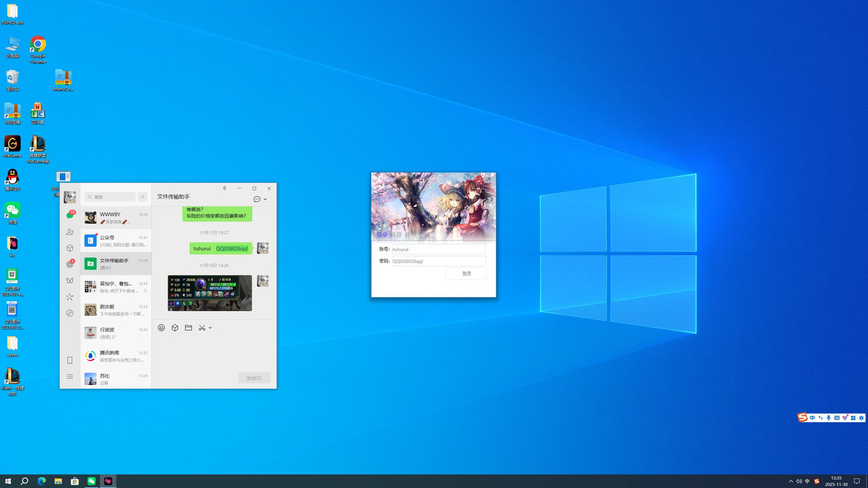Open WeChat mini programs compass icon
Viewport: 868px width, 488px height.
pyautogui.click(x=70, y=313)
